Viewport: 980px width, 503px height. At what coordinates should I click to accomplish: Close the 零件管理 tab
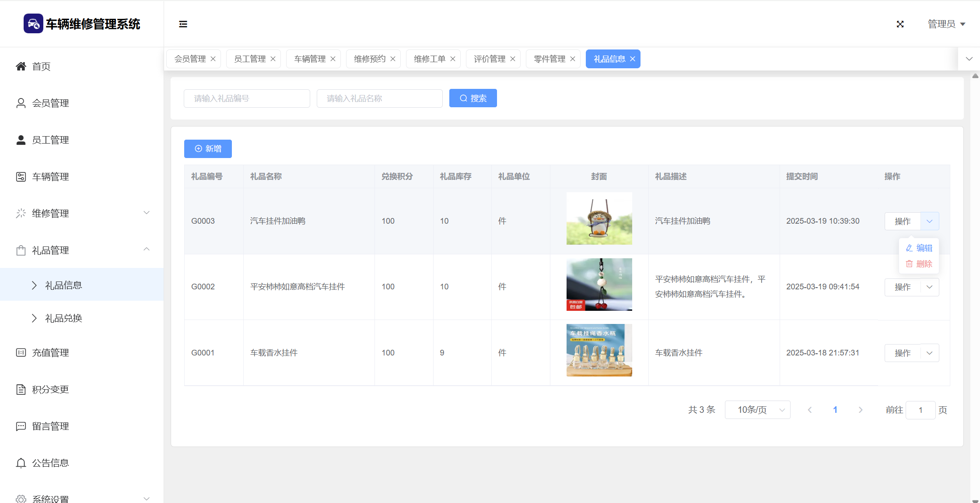point(572,59)
